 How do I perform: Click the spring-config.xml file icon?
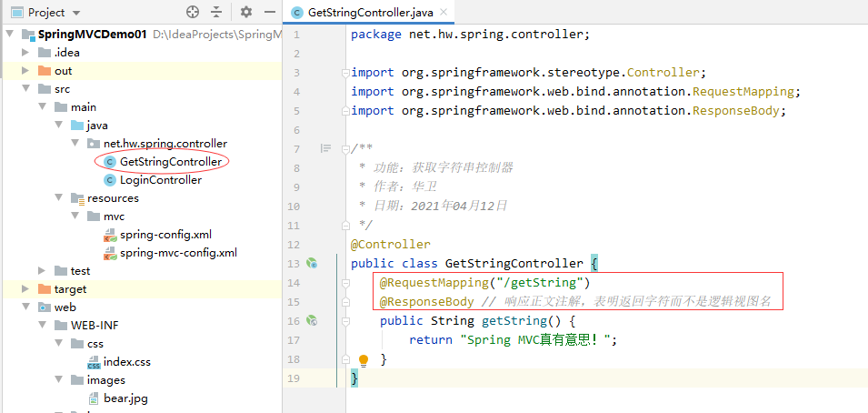(110, 235)
